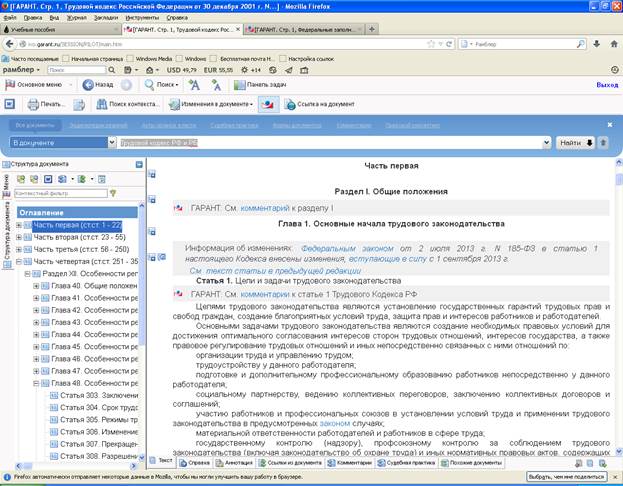This screenshot has height=486, width=623.
Task: Open the 'В документе' search scope combo box
Action: [62, 143]
